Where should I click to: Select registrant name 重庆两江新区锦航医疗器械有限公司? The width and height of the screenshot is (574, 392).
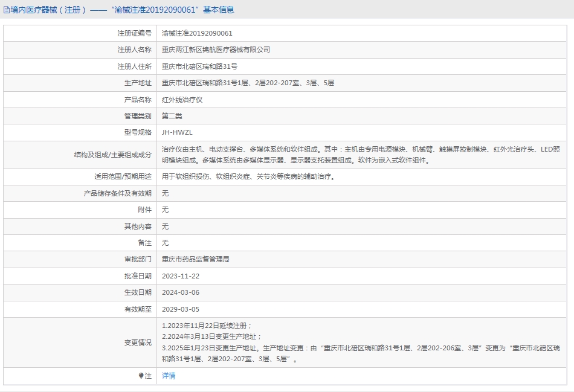216,50
